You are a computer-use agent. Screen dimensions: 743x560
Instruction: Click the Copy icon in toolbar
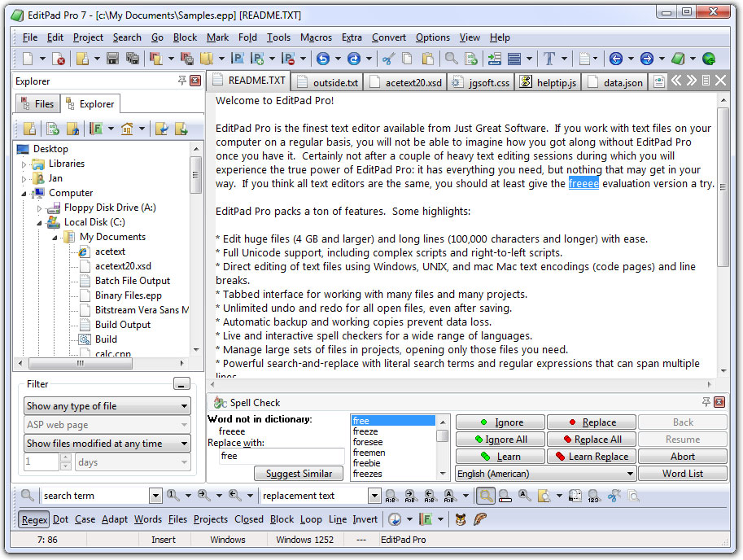pyautogui.click(x=407, y=59)
